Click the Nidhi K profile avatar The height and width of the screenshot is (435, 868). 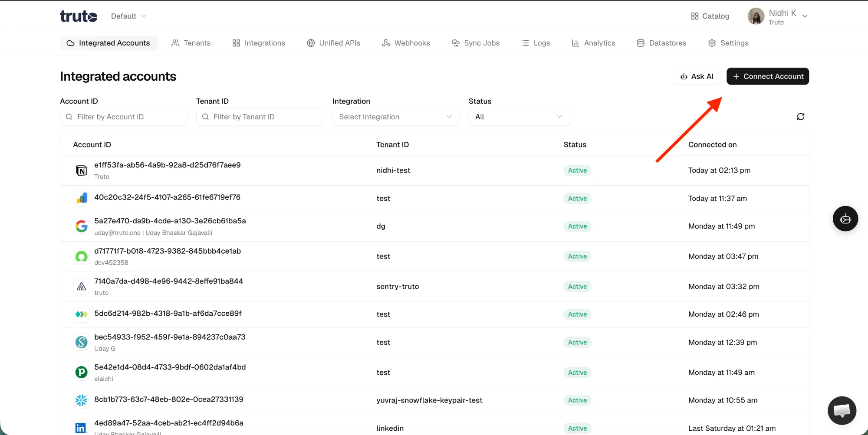click(756, 16)
